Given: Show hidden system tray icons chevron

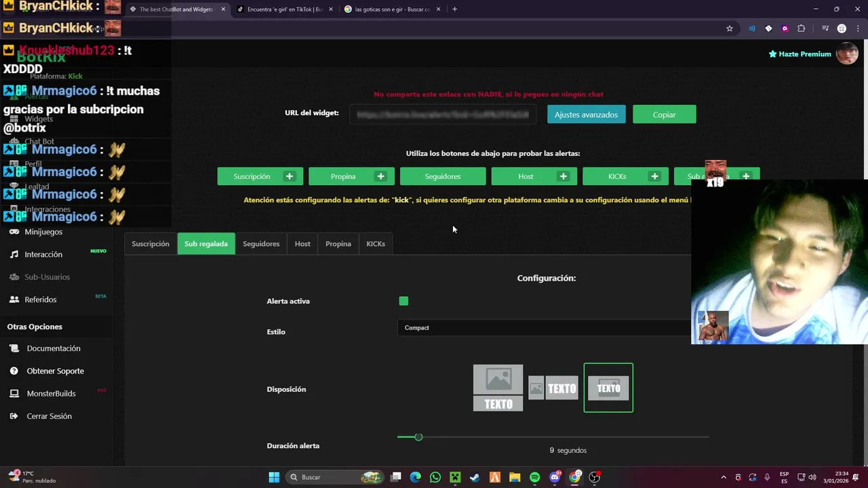Looking at the screenshot, I should [724, 477].
